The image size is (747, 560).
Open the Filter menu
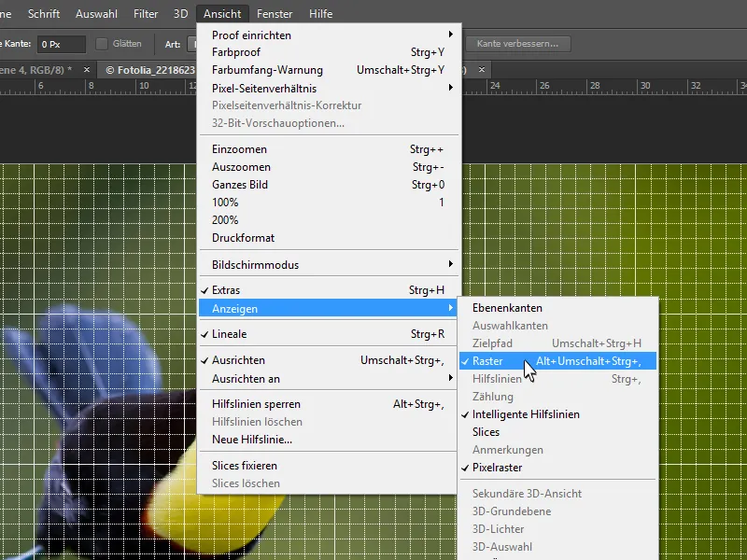tap(145, 13)
